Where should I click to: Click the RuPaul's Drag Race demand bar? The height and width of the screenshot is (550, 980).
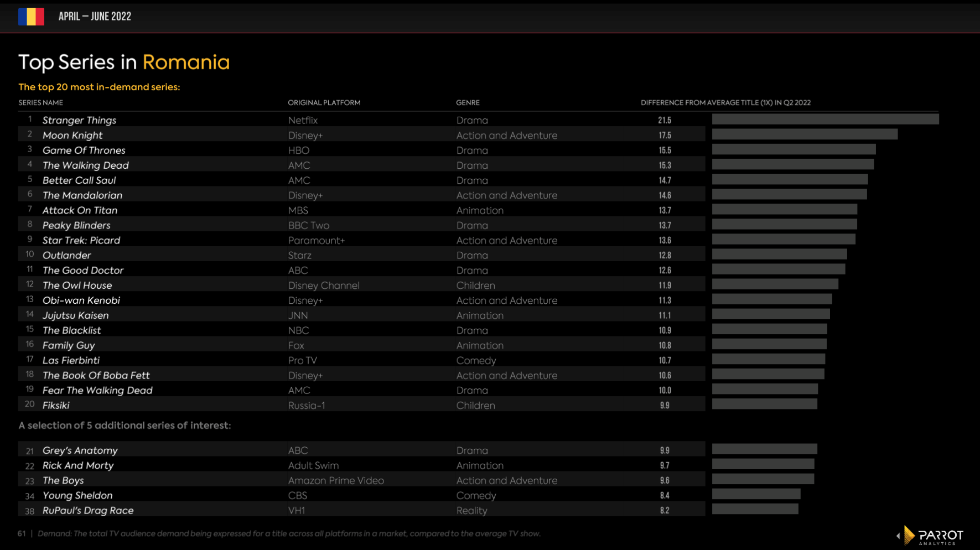(x=755, y=509)
